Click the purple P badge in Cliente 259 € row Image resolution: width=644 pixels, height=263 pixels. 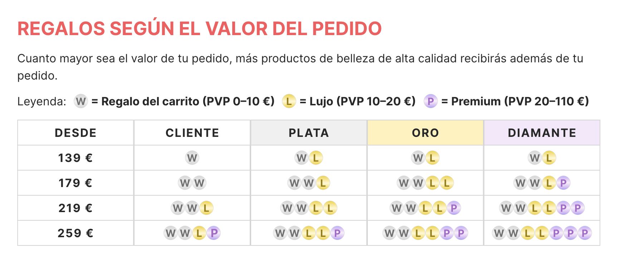click(x=214, y=233)
